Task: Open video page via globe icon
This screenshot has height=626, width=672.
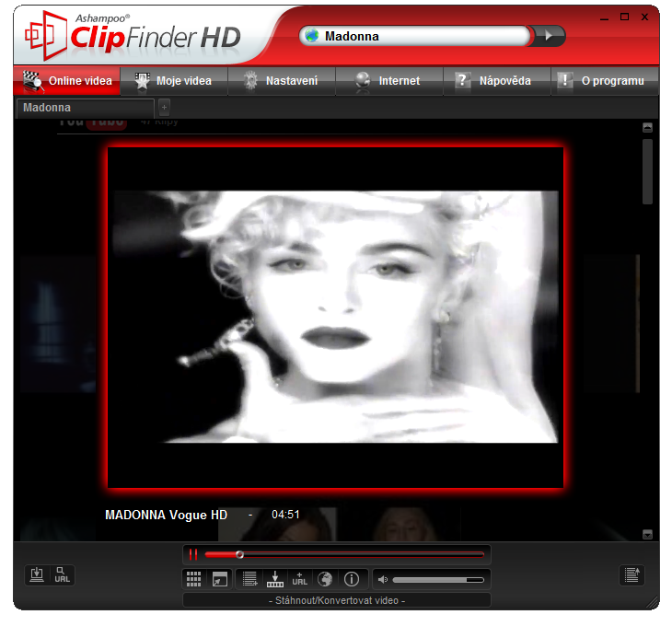Action: [x=325, y=579]
